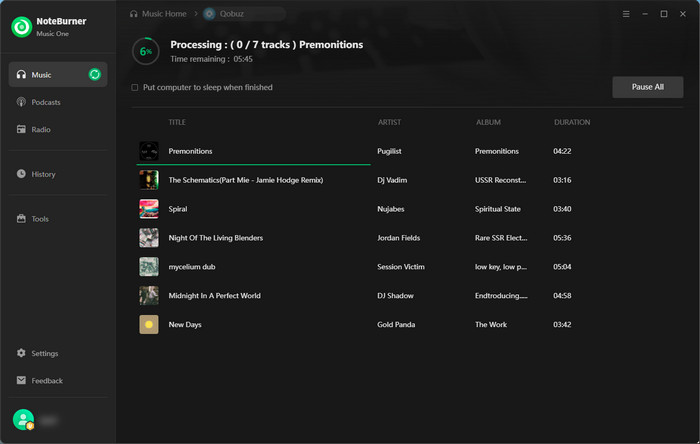Screen dimensions: 700x444
Task: Click the ARTIST column header
Action: (389, 122)
